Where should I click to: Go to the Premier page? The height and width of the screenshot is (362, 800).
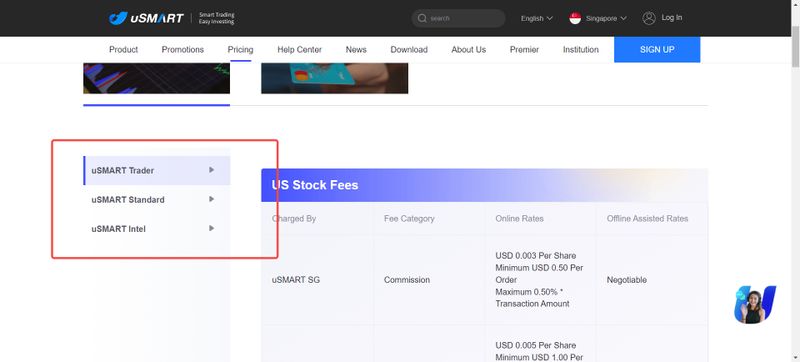point(524,49)
